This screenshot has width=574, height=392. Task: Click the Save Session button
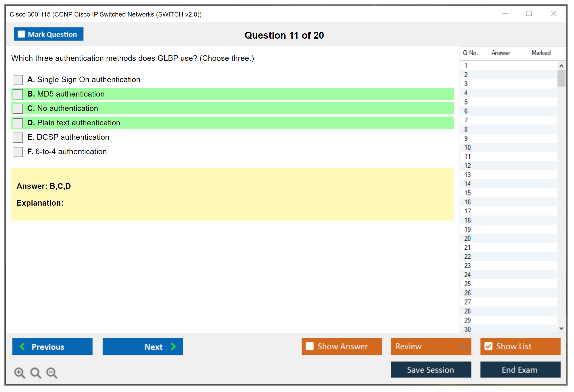click(431, 370)
